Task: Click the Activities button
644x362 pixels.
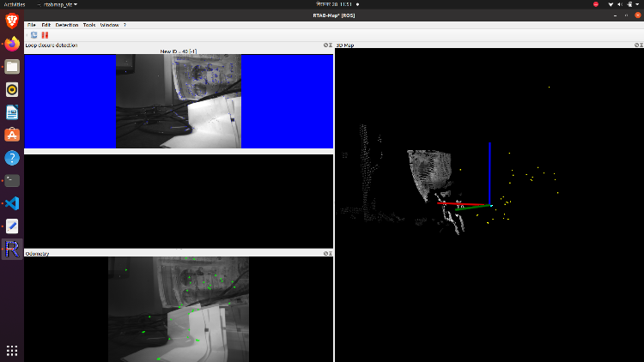Action: coord(15,4)
